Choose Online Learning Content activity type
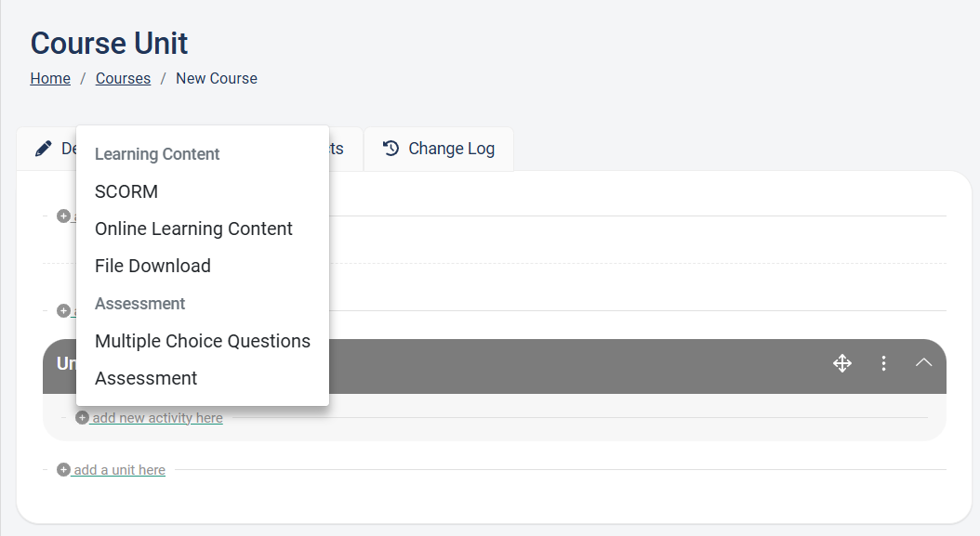The width and height of the screenshot is (980, 536). point(193,229)
